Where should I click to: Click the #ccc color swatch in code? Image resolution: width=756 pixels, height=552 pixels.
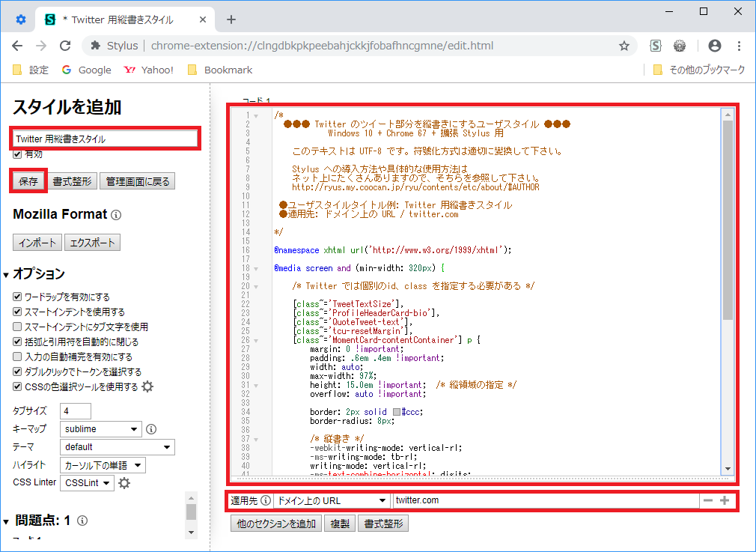(397, 411)
